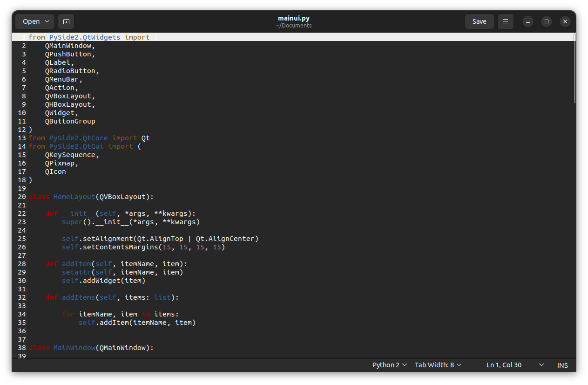Open the hamburger main menu

[x=505, y=21]
